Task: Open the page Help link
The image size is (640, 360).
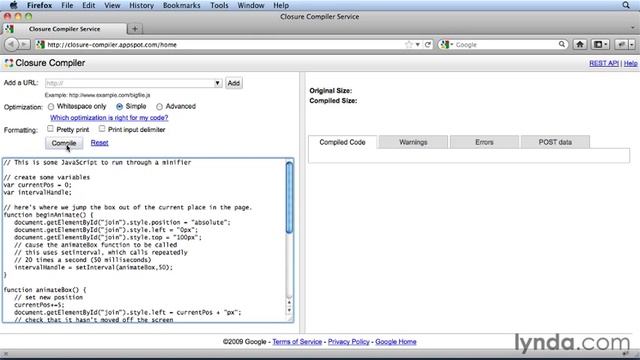Action: pos(630,63)
